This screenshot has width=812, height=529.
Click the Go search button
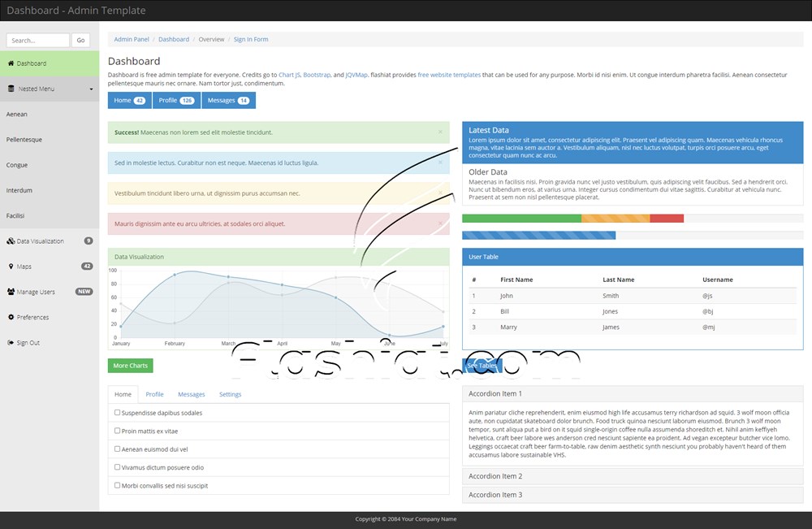(80, 41)
